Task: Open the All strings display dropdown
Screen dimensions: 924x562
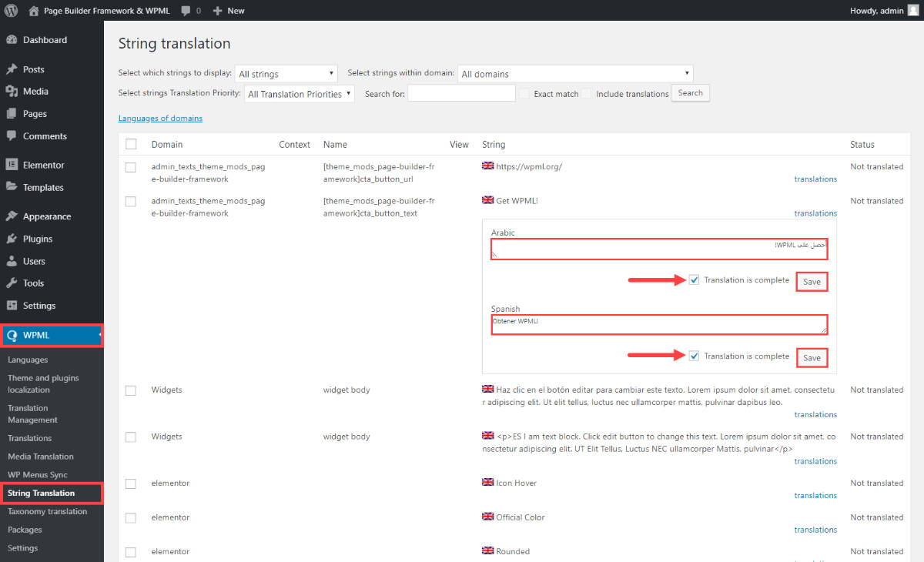Action: click(x=286, y=74)
